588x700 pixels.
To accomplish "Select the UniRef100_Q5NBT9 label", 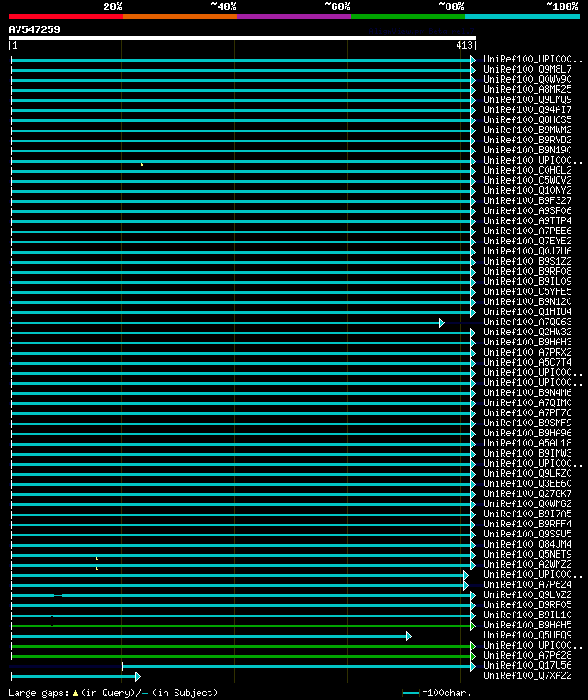I will (x=527, y=555).
